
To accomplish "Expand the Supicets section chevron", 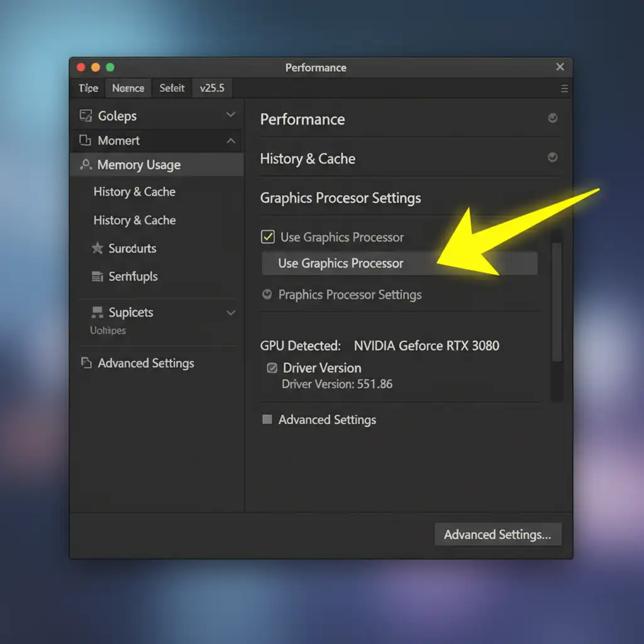I will coord(231,313).
